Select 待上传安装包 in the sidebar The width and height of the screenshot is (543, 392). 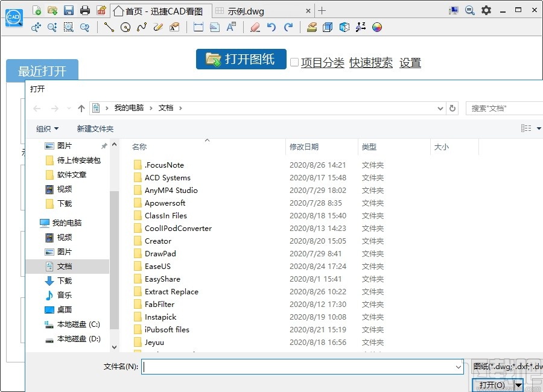(x=79, y=160)
